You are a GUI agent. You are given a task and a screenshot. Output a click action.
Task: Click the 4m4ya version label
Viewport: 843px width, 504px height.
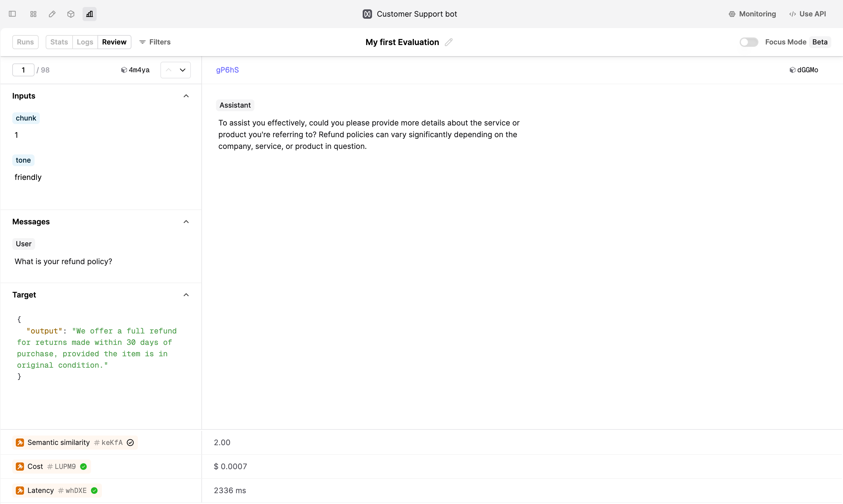(139, 70)
